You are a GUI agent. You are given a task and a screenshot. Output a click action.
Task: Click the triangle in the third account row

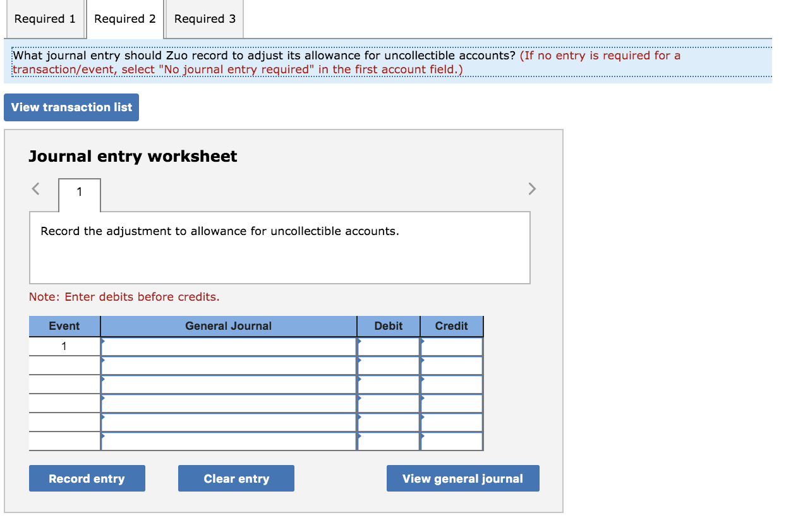click(103, 380)
